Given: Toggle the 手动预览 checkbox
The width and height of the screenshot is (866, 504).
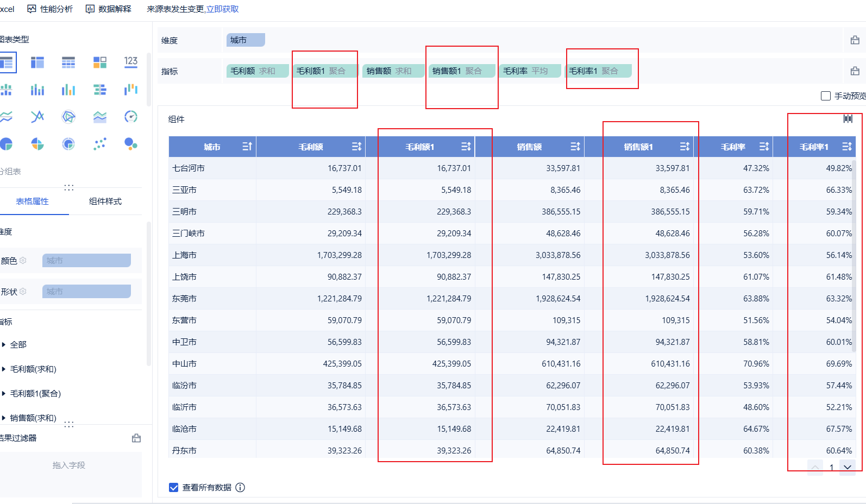Looking at the screenshot, I should click(826, 96).
